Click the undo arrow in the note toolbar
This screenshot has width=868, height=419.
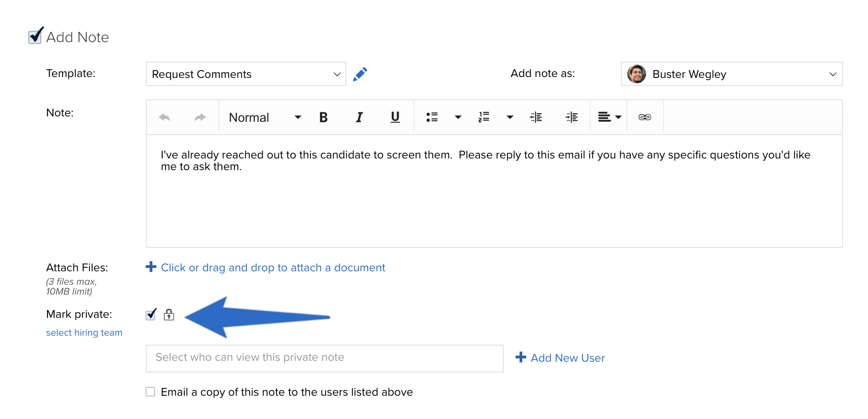click(165, 117)
